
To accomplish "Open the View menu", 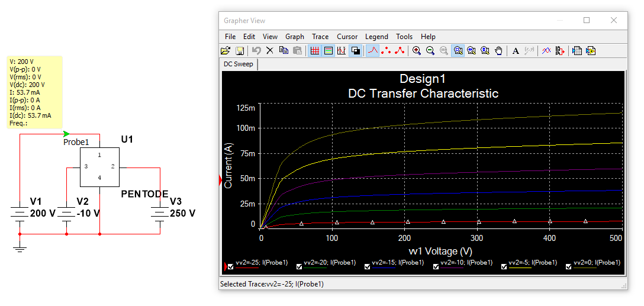I will [271, 37].
